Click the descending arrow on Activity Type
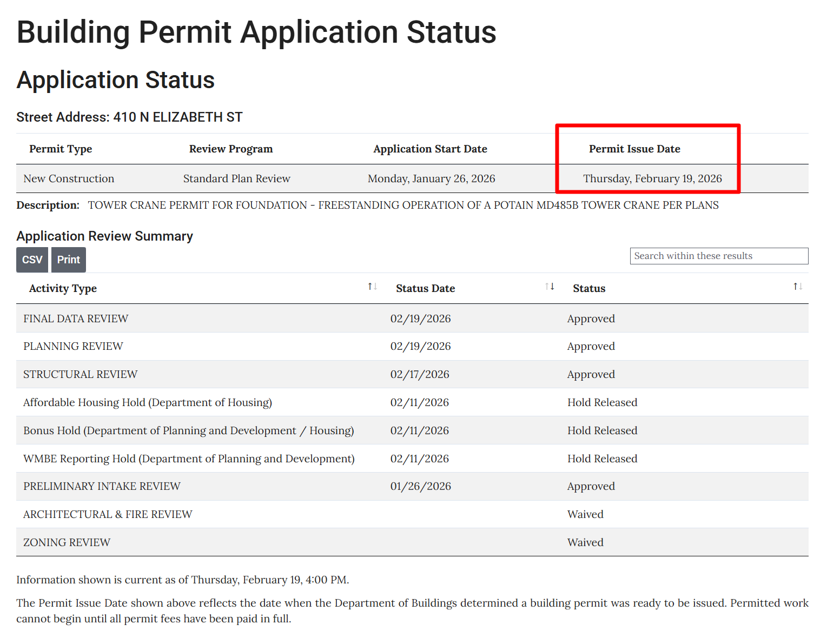 coord(375,287)
